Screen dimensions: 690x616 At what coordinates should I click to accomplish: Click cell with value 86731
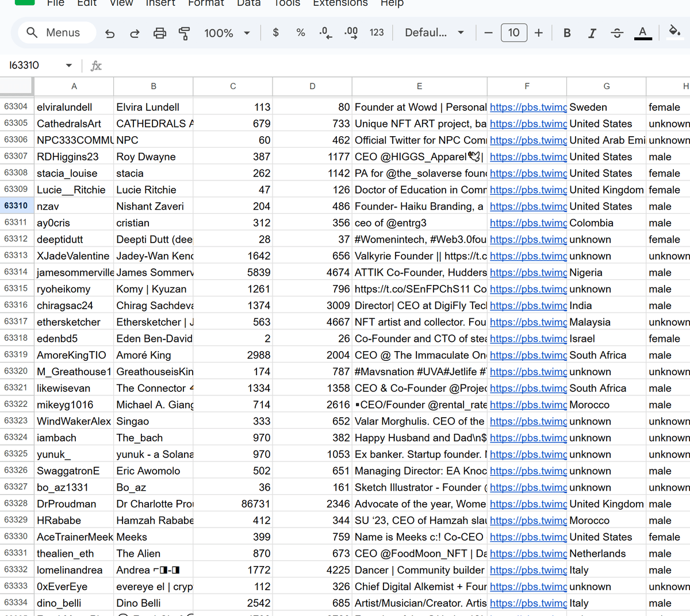[233, 504]
